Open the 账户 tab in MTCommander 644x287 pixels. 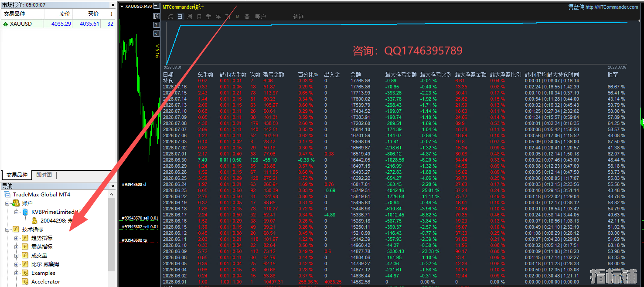(x=260, y=17)
